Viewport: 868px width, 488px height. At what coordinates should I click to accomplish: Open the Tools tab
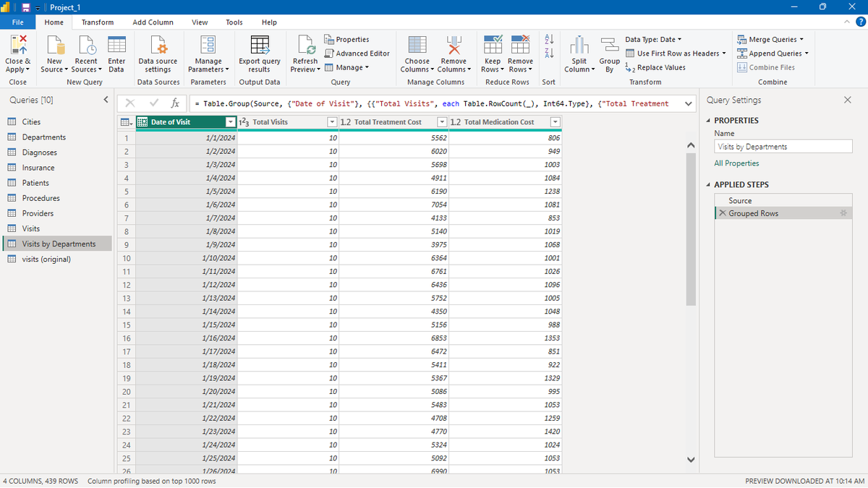[x=234, y=22]
